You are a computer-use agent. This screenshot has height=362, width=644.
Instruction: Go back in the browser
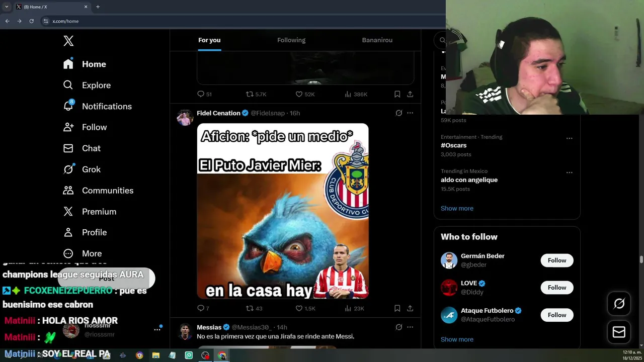[7, 21]
